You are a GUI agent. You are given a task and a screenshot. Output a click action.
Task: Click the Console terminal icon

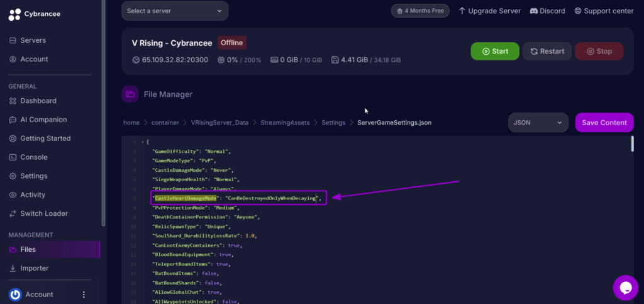pos(13,157)
